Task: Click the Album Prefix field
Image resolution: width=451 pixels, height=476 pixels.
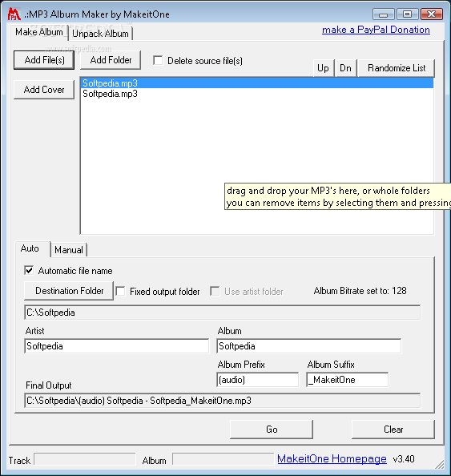Action: click(x=258, y=380)
